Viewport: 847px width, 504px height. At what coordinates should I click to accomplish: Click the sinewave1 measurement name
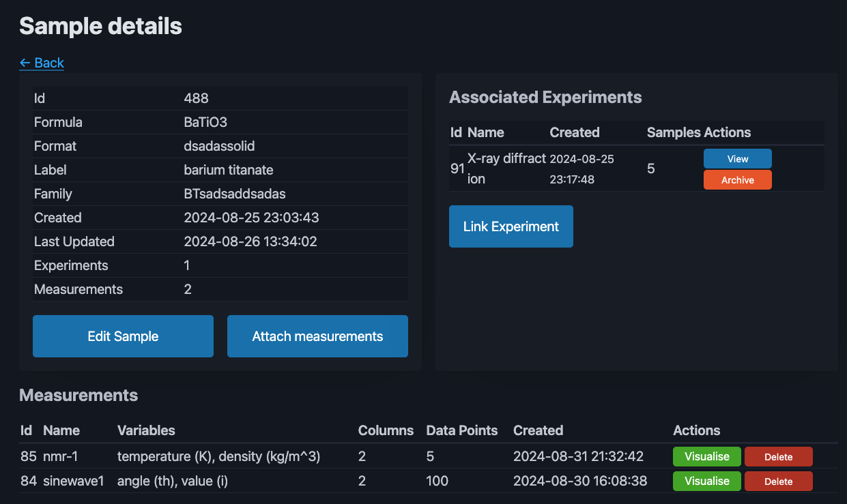[73, 481]
